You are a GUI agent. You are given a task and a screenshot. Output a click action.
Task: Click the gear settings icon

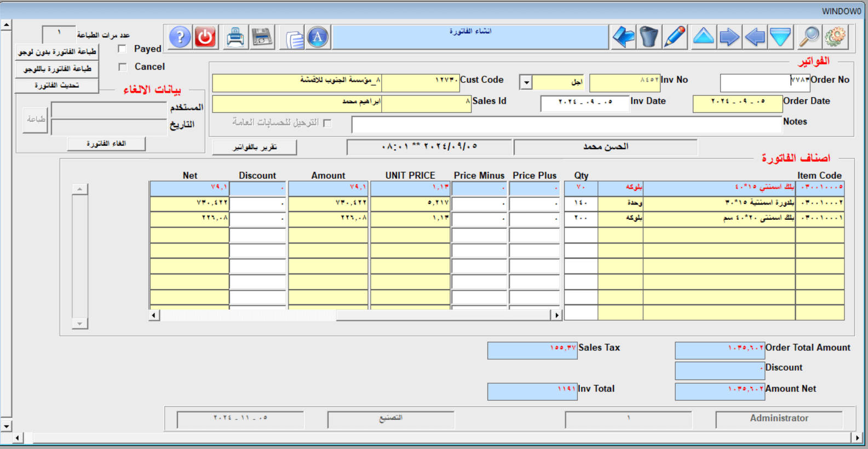(835, 37)
